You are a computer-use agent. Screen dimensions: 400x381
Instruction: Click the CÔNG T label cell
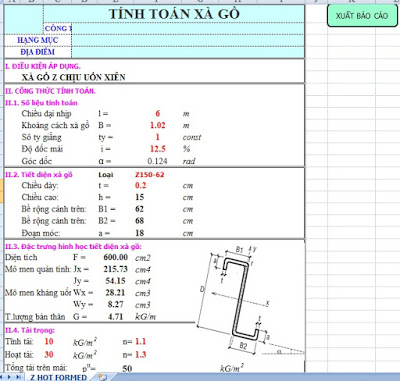pos(58,28)
